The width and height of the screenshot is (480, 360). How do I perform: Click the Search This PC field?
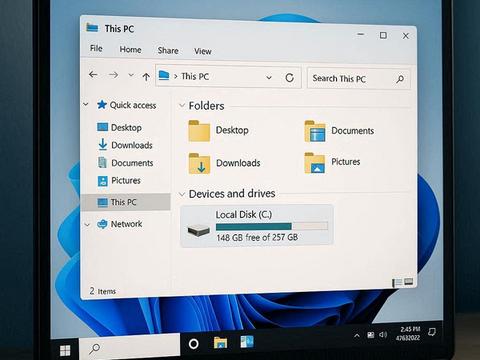tap(358, 79)
